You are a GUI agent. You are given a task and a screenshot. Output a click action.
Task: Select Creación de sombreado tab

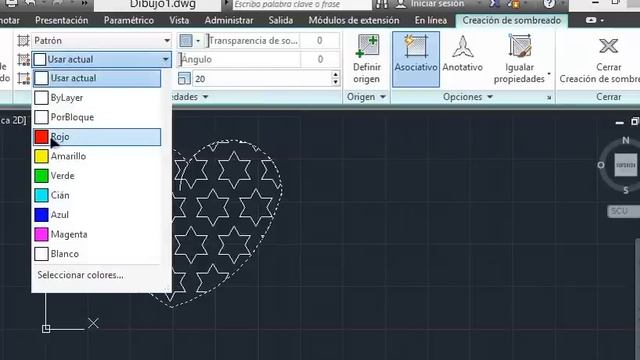[511, 20]
